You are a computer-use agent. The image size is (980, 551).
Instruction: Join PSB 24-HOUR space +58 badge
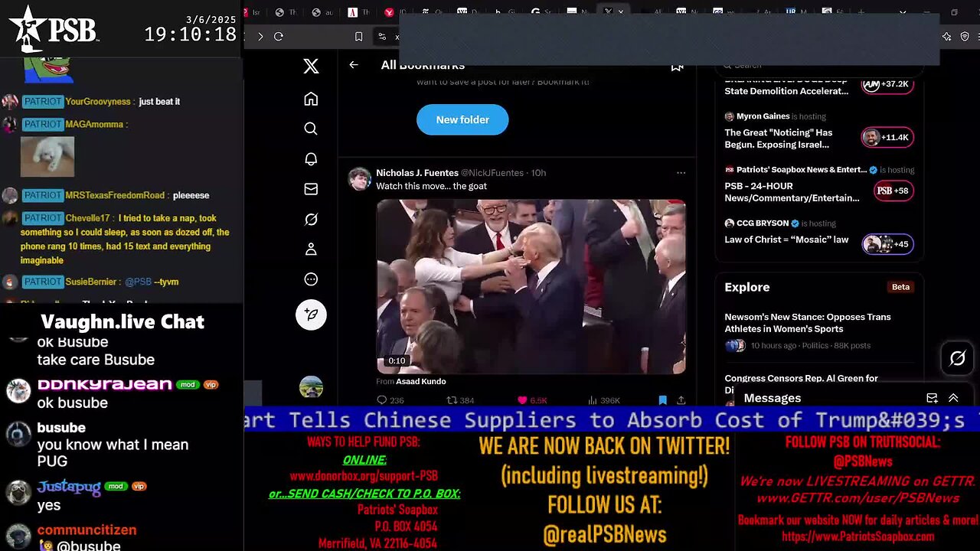(x=893, y=191)
